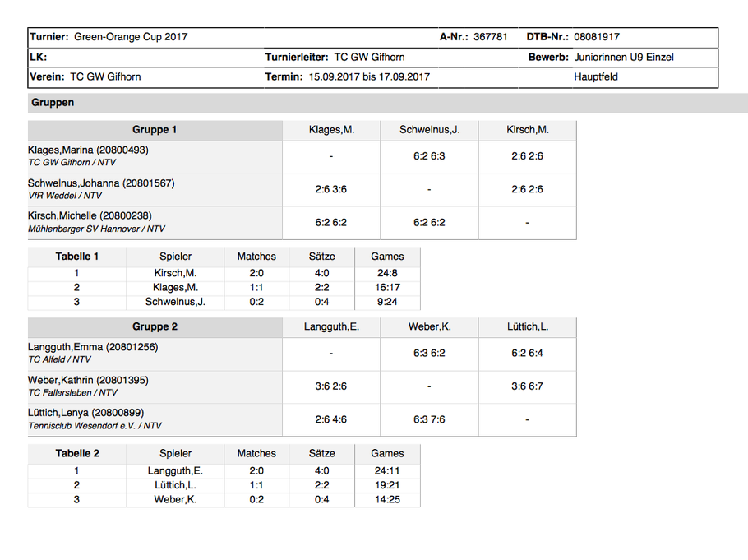Click score '2:6 2:6' in Klages,Marina row

click(x=527, y=156)
